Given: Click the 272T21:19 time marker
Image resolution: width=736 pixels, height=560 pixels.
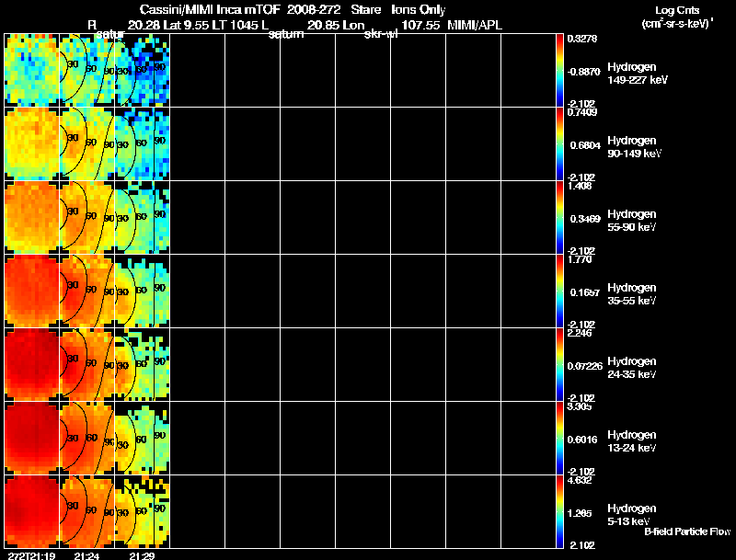Looking at the screenshot, I should [32, 555].
